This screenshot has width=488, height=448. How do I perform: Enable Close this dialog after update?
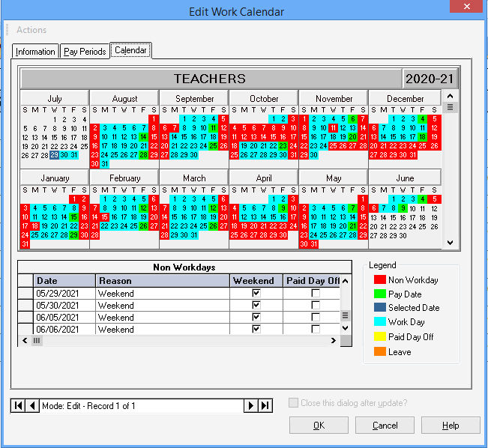tap(293, 402)
